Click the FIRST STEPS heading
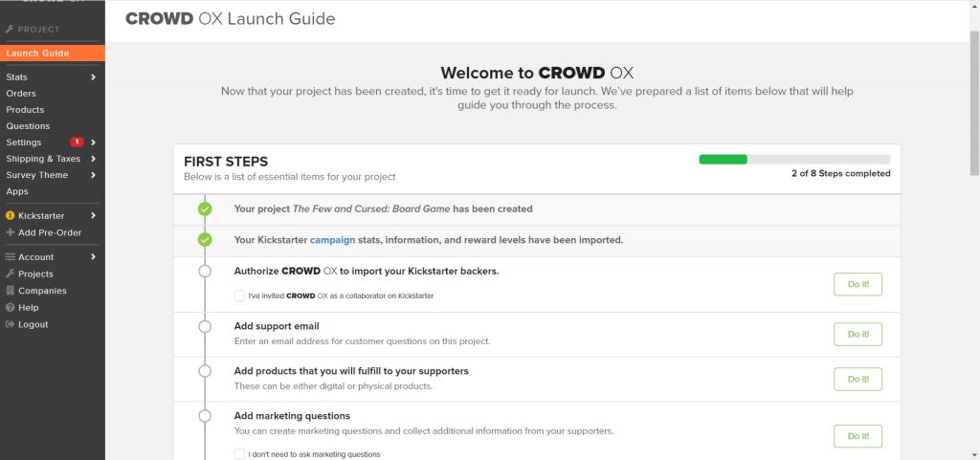The width and height of the screenshot is (980, 460). 226,162
